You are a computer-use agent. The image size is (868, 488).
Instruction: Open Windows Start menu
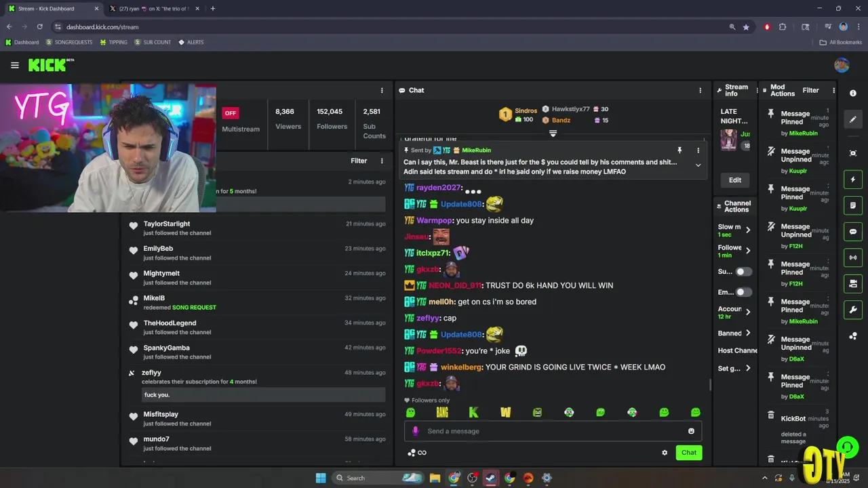[x=321, y=478]
